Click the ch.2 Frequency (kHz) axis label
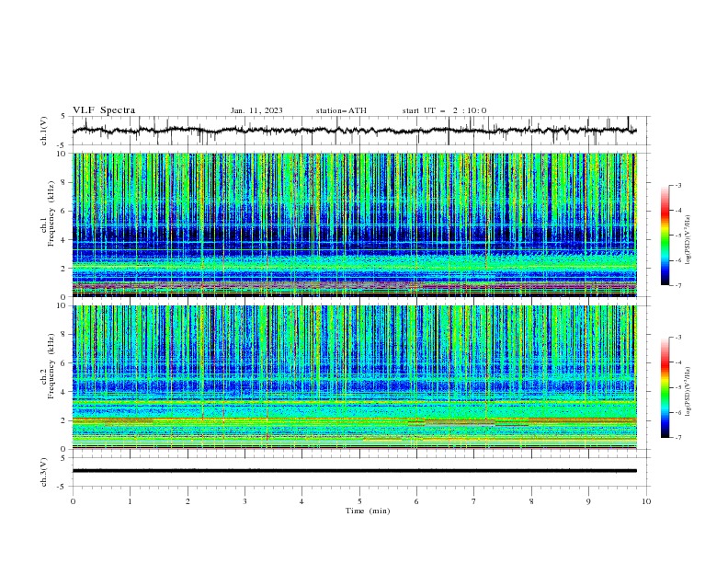The image size is (728, 563). click(47, 366)
